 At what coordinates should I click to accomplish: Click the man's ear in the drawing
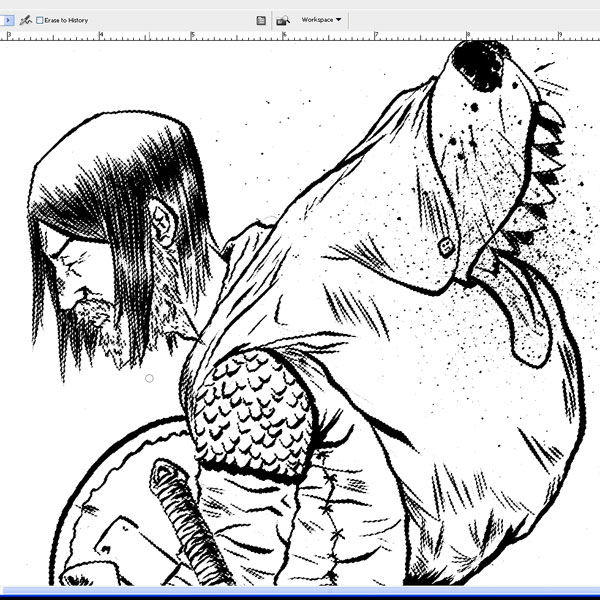coord(163,224)
